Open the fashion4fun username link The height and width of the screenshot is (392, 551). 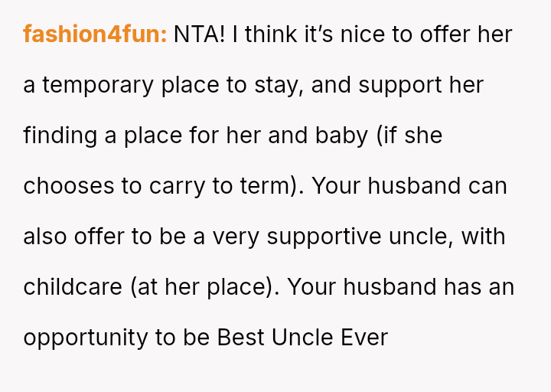95,34
